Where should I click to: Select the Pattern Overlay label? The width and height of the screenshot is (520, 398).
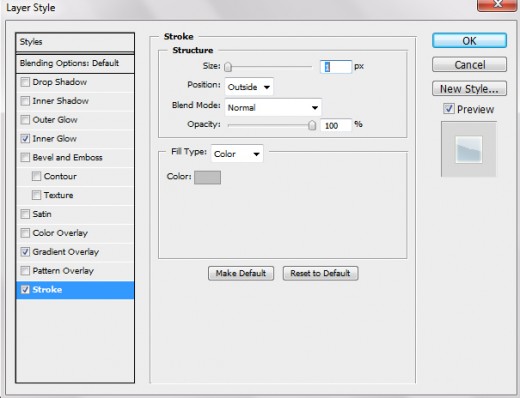pyautogui.click(x=63, y=271)
